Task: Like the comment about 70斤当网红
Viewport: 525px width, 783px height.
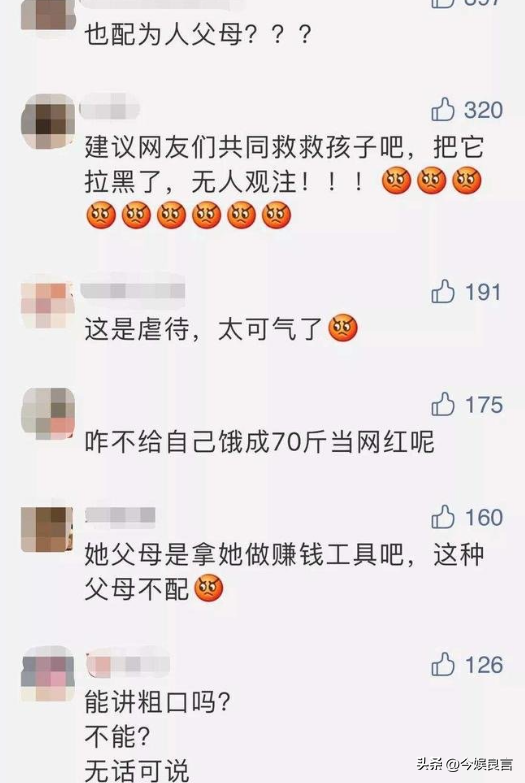Action: coord(443,404)
